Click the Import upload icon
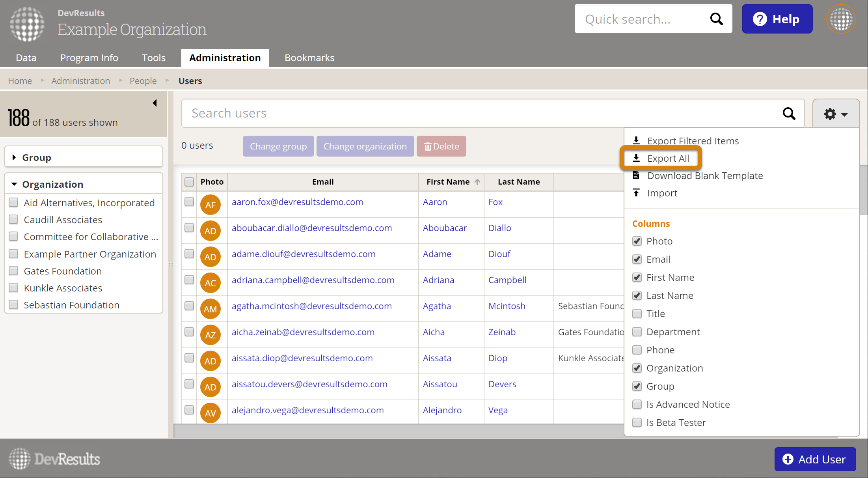The width and height of the screenshot is (868, 478). [x=636, y=193]
